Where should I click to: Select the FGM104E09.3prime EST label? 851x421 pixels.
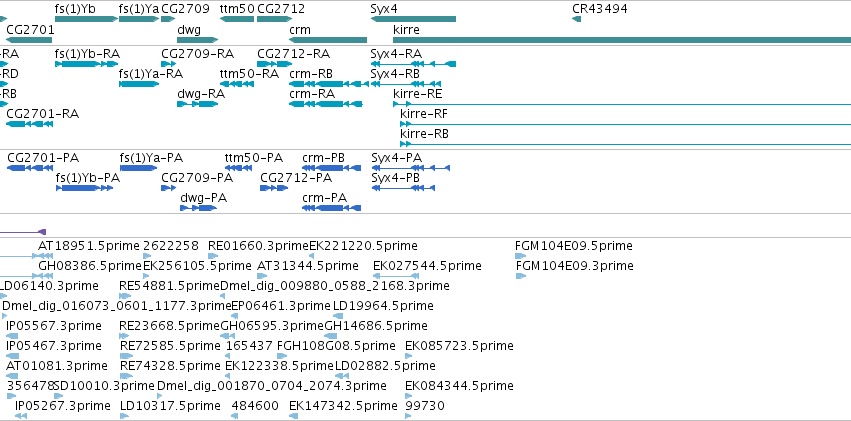coord(574,266)
